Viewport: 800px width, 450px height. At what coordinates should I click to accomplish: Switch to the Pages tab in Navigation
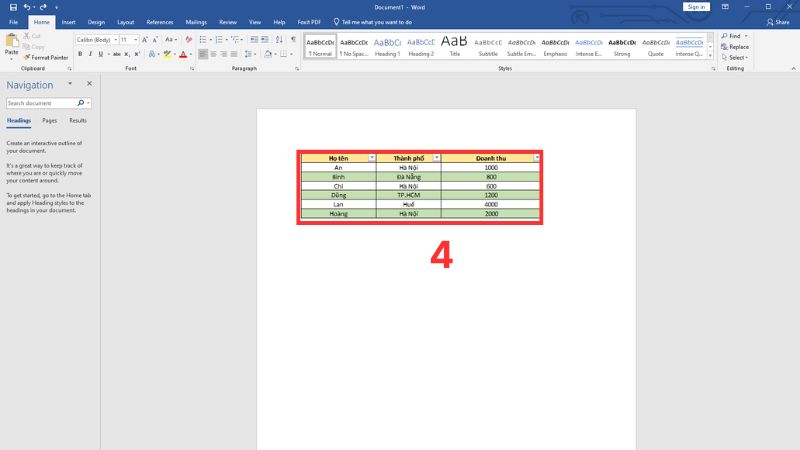[49, 120]
